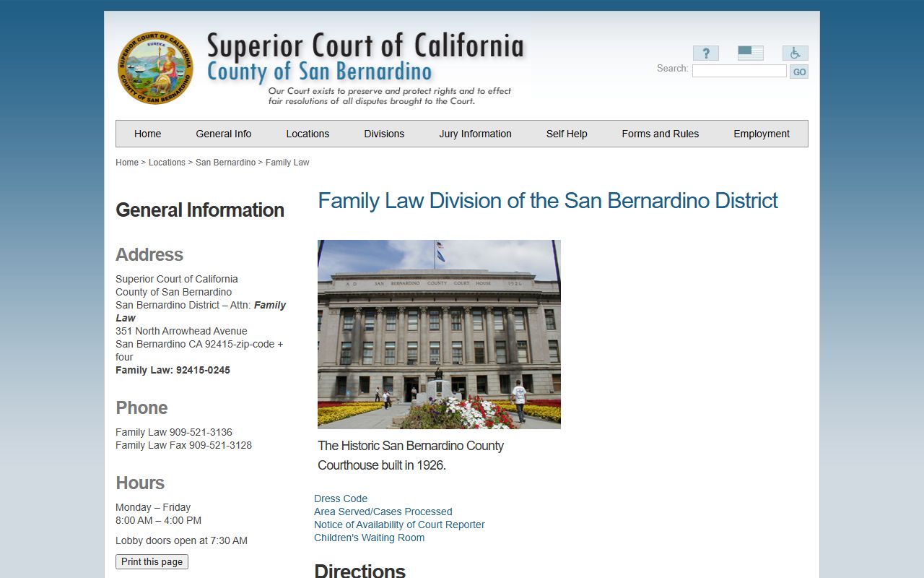Click into the Search text field
Viewport: 924px width, 578px height.
pyautogui.click(x=739, y=71)
